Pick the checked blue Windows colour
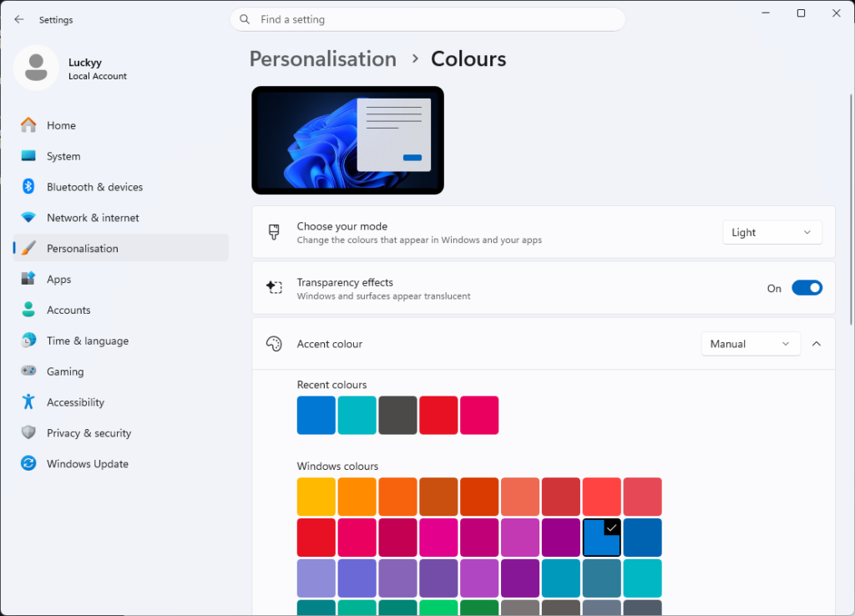Screen dimensions: 855x616 (601, 538)
